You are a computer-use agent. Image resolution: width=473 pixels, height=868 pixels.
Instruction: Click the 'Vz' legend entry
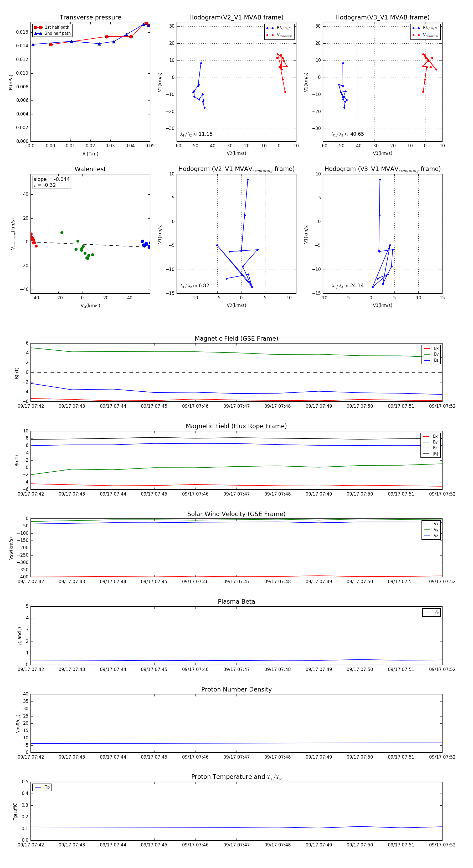431,536
